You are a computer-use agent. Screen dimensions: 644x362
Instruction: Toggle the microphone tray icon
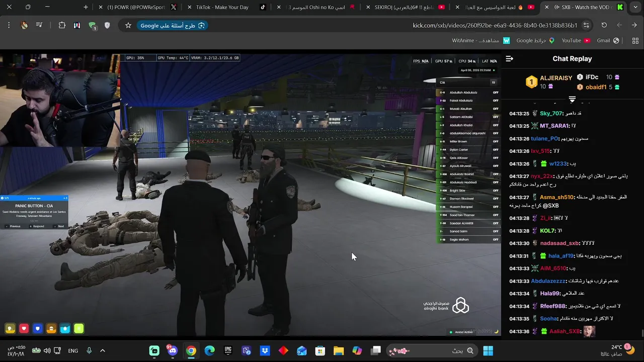[89, 350]
